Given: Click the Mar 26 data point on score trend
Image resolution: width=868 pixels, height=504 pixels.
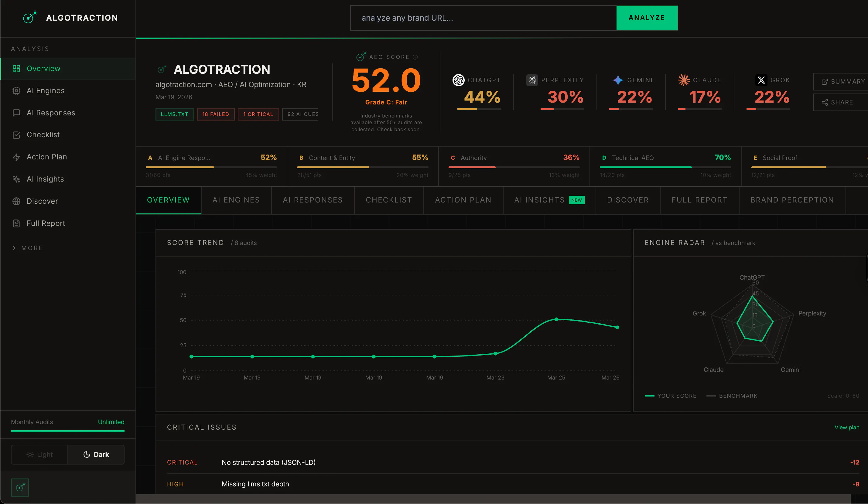Looking at the screenshot, I should click(x=617, y=327).
